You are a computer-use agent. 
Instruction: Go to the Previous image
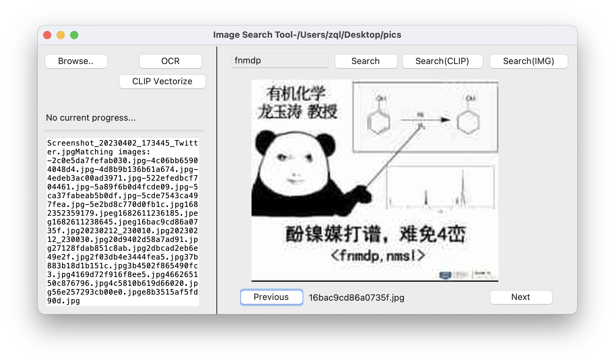click(271, 297)
